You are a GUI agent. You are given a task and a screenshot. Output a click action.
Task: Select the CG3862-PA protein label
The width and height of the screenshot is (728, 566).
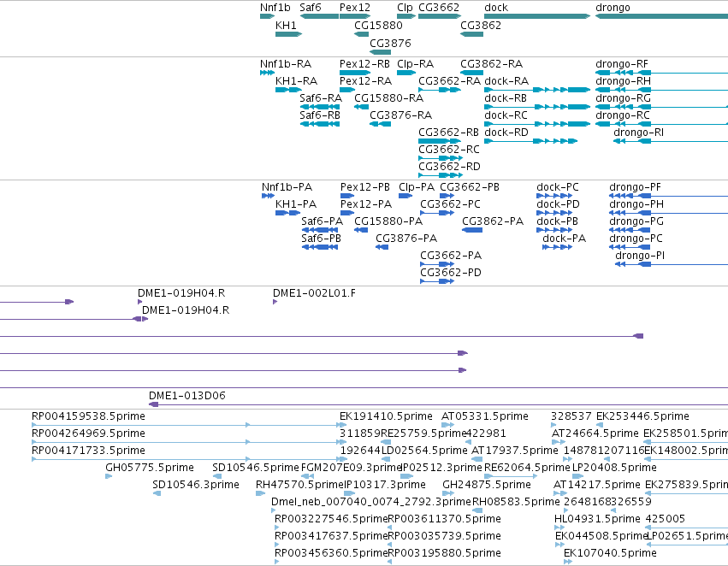(x=493, y=221)
